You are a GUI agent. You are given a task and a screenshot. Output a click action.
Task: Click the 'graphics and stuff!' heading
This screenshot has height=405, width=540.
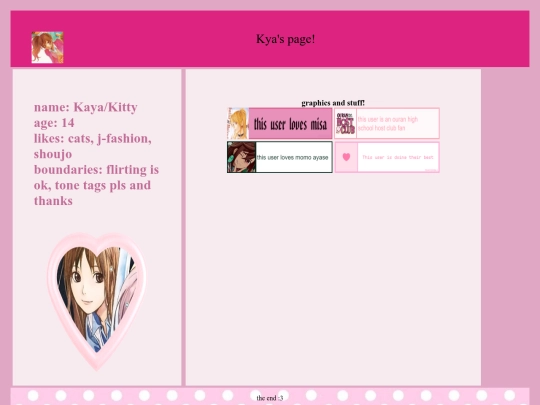(333, 103)
